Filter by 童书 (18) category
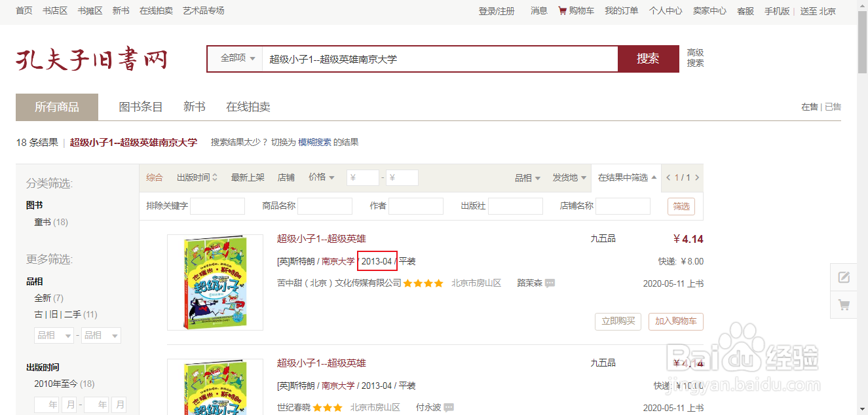 click(x=51, y=223)
